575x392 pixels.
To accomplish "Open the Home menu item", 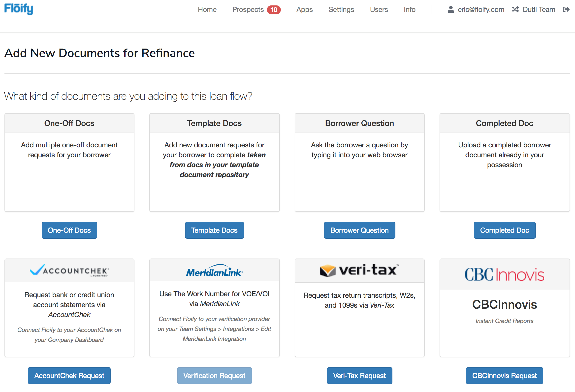I will click(x=207, y=9).
